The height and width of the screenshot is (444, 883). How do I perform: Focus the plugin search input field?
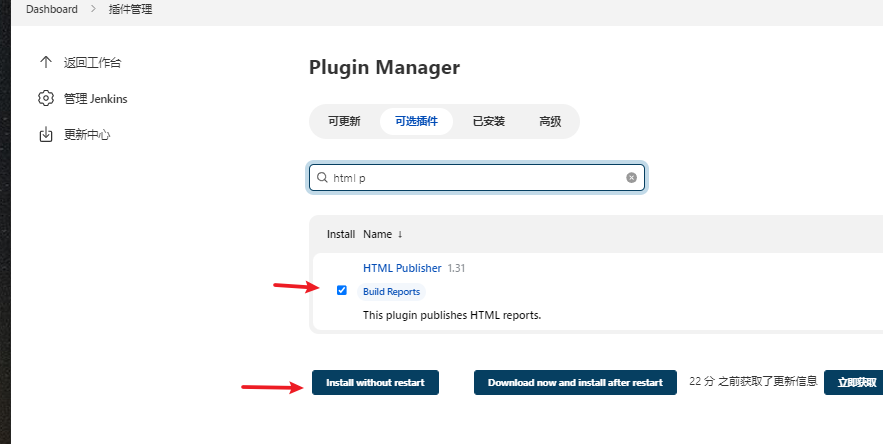pyautogui.click(x=476, y=177)
